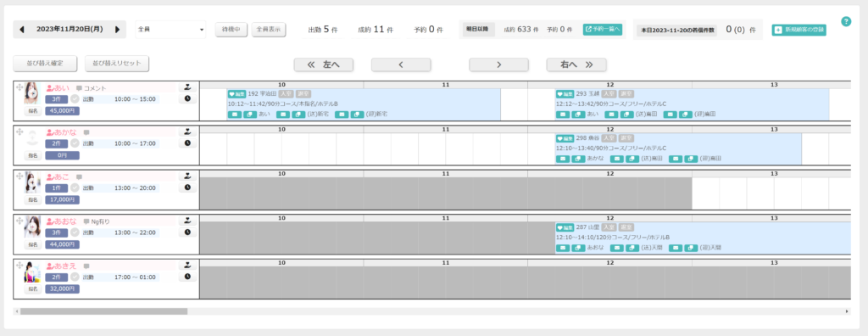
Task: Click the 右へ » navigation button
Action: [576, 64]
